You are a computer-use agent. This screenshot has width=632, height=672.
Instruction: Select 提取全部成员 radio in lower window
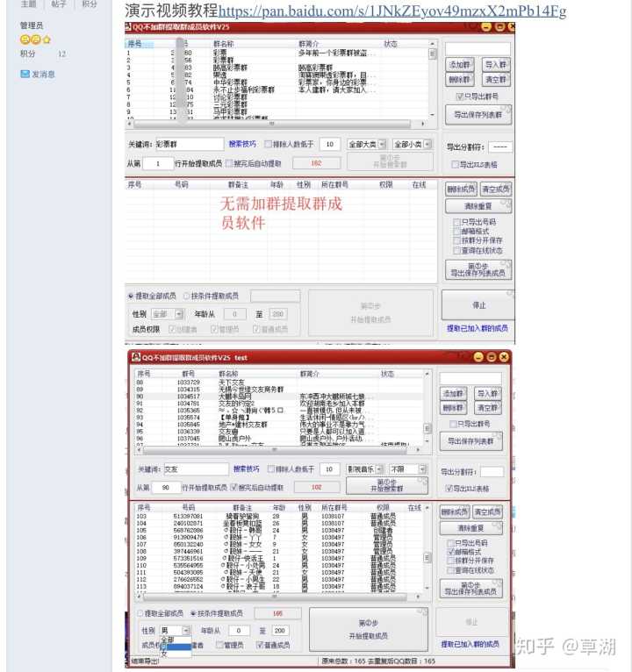click(140, 613)
